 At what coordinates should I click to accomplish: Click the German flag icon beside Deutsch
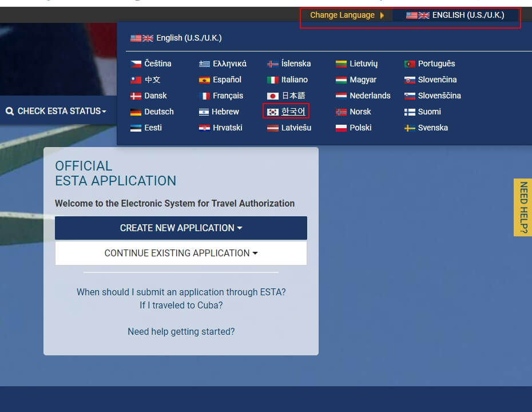pos(136,112)
